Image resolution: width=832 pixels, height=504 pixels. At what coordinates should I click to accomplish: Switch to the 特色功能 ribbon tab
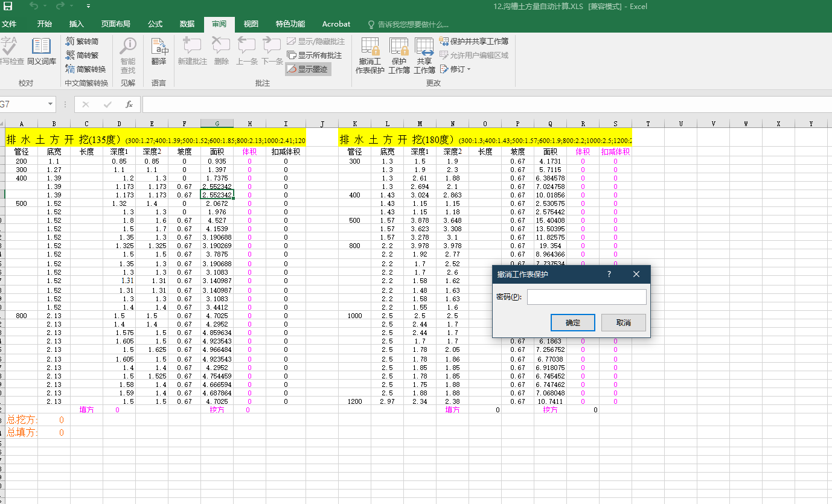[290, 24]
